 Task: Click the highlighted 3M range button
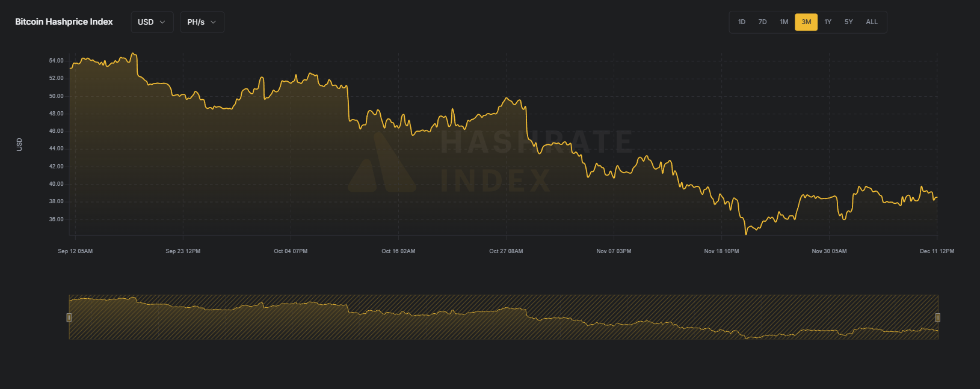tap(806, 22)
